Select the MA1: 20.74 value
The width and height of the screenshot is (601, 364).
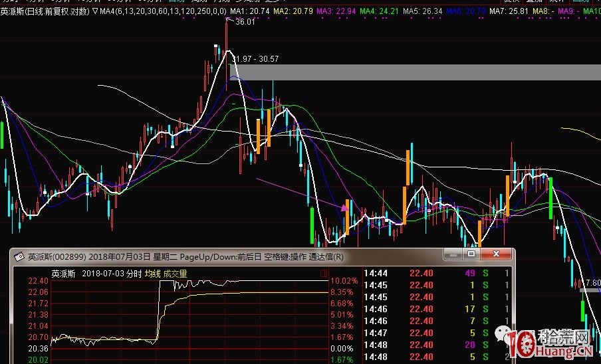coord(249,11)
